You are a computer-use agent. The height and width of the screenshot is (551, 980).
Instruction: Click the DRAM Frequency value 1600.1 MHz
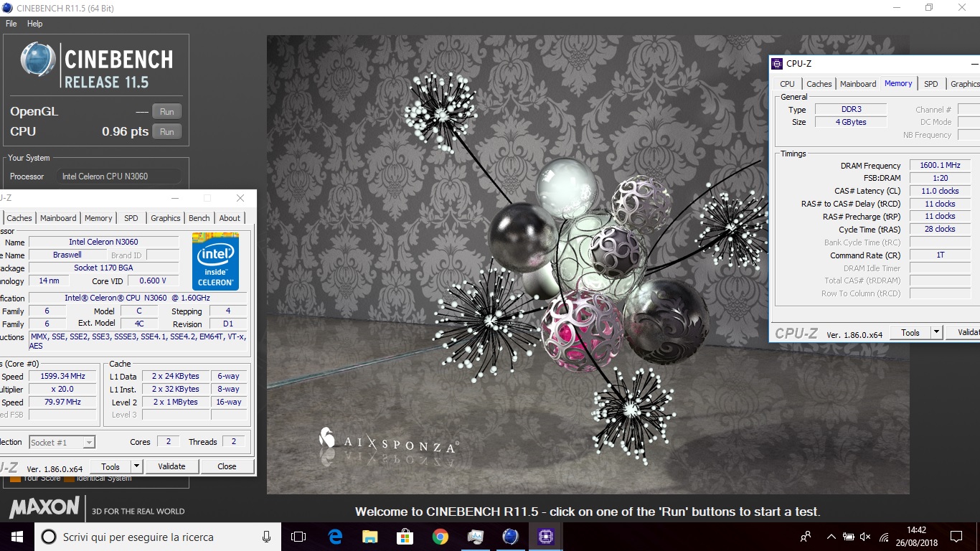(x=940, y=166)
